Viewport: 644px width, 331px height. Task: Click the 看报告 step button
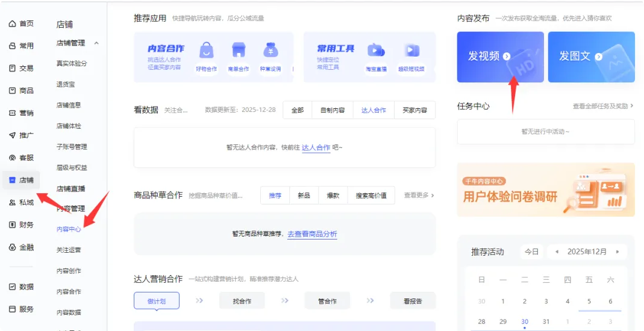[x=413, y=301]
